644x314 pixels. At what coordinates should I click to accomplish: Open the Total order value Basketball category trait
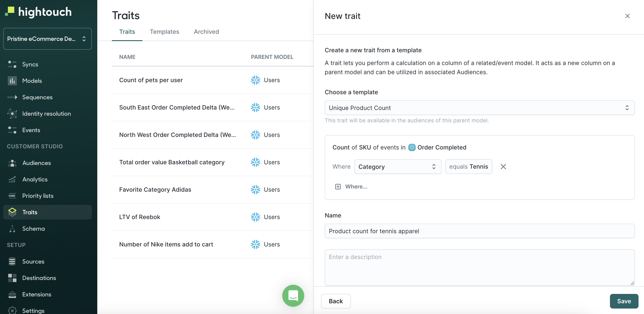pyautogui.click(x=172, y=162)
